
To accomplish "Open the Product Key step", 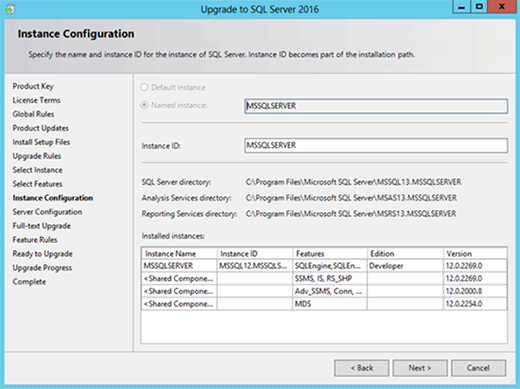I will point(33,86).
